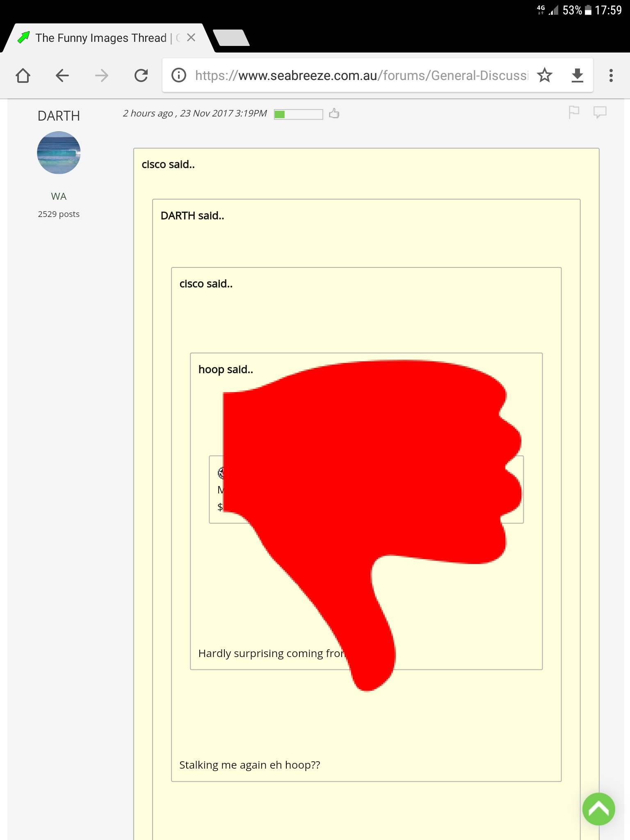Like DARTH's post with thumbs-up icon

(x=334, y=113)
